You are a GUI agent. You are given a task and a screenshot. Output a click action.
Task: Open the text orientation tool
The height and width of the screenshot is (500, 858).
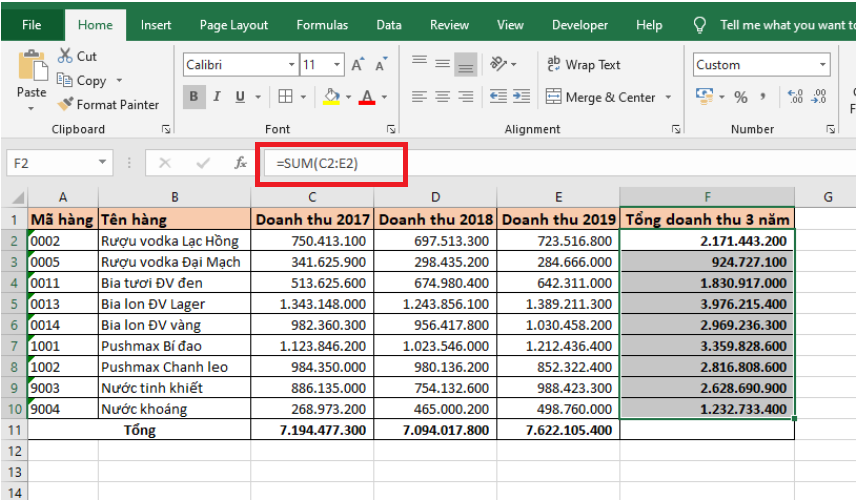(498, 64)
